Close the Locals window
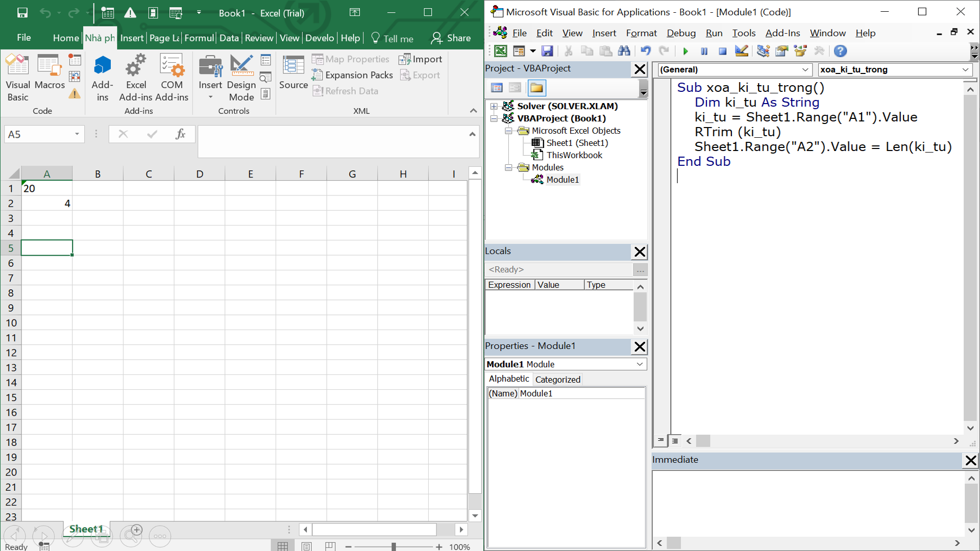The height and width of the screenshot is (551, 980). tap(640, 252)
